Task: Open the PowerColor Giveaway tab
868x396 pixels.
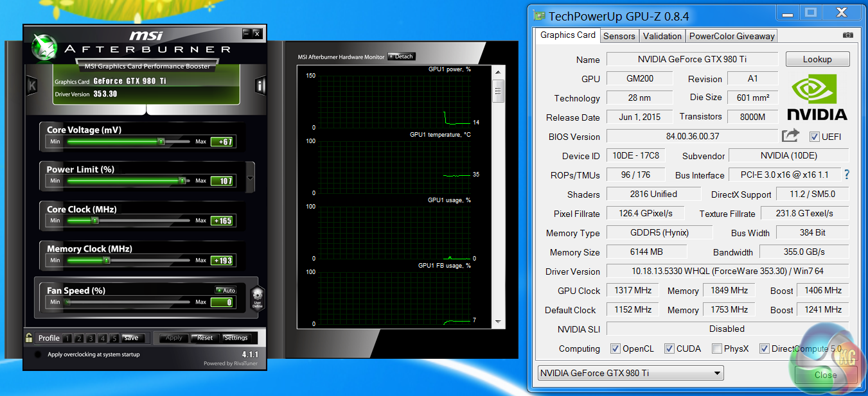Action: pyautogui.click(x=732, y=36)
